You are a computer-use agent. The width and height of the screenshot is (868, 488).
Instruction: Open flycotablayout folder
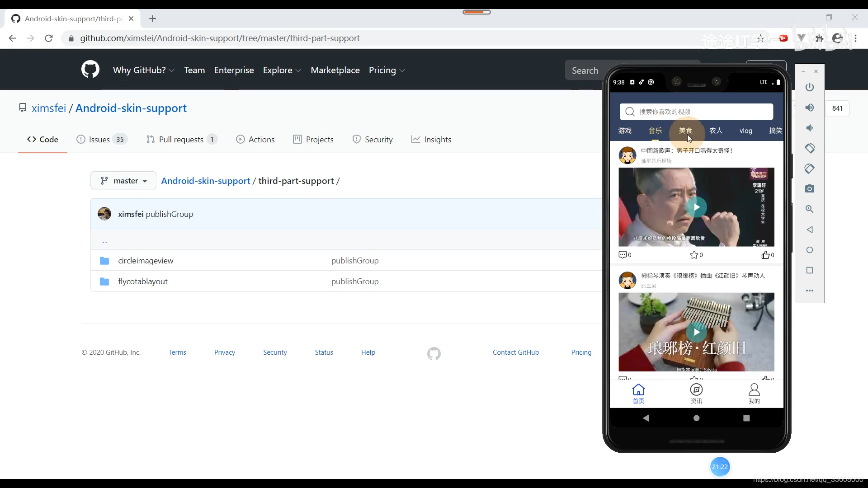tap(143, 282)
